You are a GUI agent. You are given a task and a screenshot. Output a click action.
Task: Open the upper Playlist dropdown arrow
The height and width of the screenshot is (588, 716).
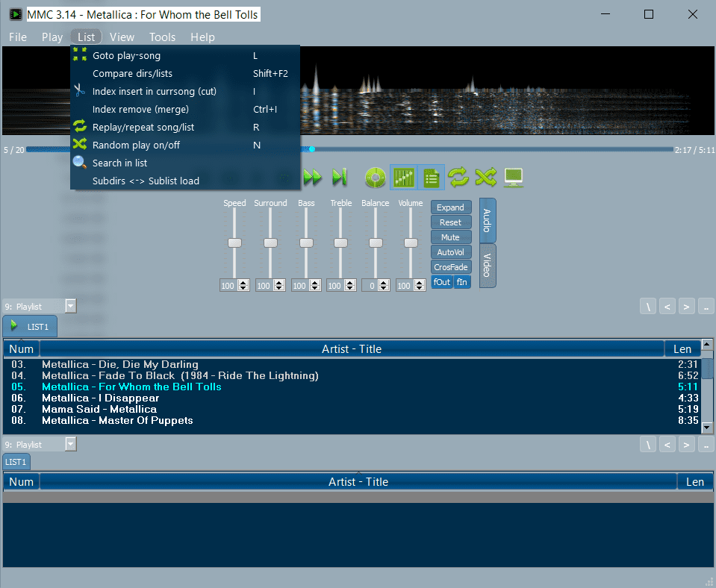tap(71, 307)
